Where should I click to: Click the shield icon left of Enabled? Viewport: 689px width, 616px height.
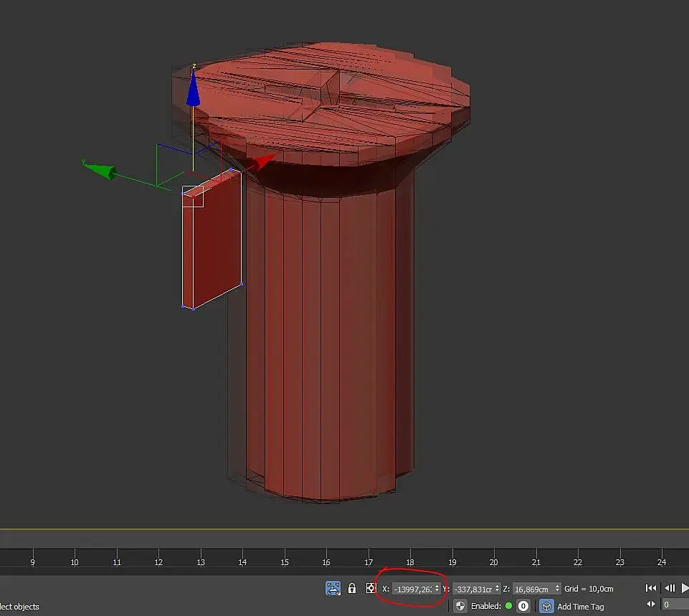(x=460, y=606)
